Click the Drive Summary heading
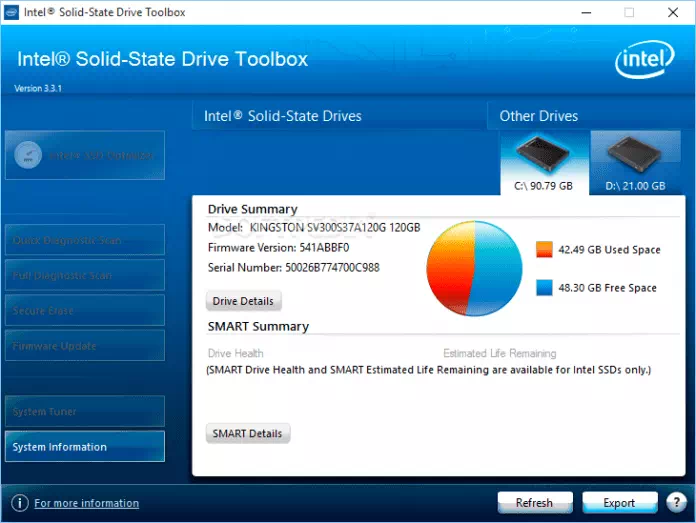This screenshot has width=696, height=523. [253, 209]
